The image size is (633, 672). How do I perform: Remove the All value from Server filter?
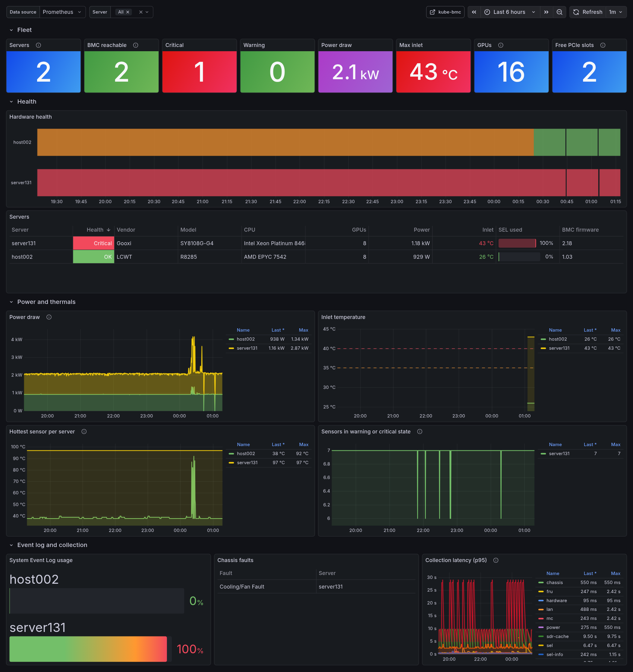pos(128,12)
